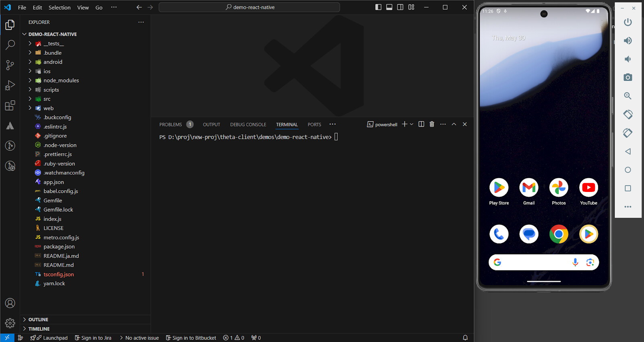Image resolution: width=644 pixels, height=342 pixels.
Task: Take emulator screenshot with camera icon
Action: click(x=627, y=77)
